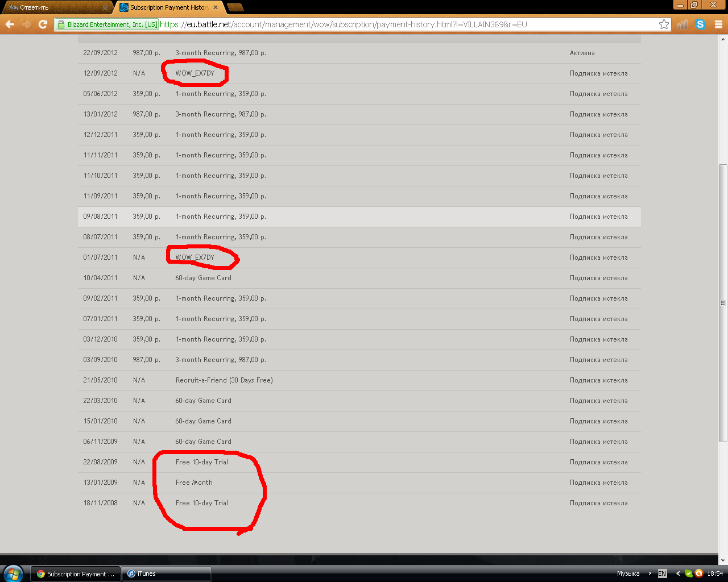Click the 09/02/2011 date cell
This screenshot has height=582, width=728.
click(101, 298)
